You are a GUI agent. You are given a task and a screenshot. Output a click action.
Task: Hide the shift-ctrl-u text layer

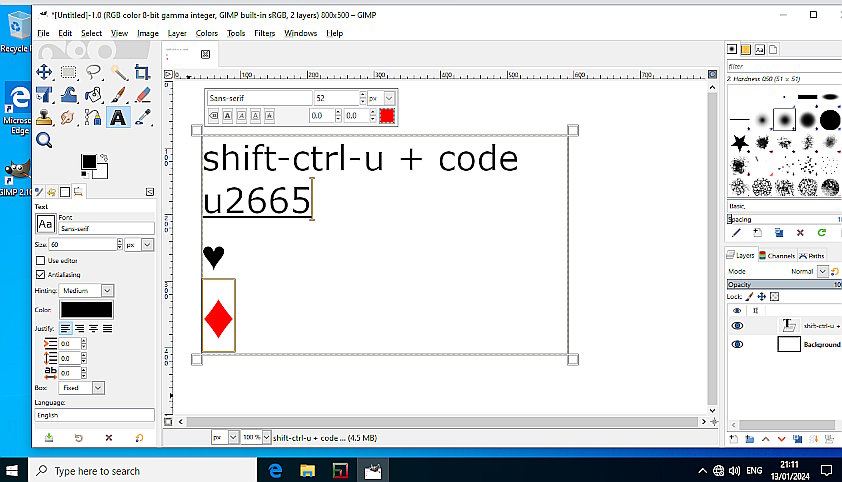click(737, 326)
